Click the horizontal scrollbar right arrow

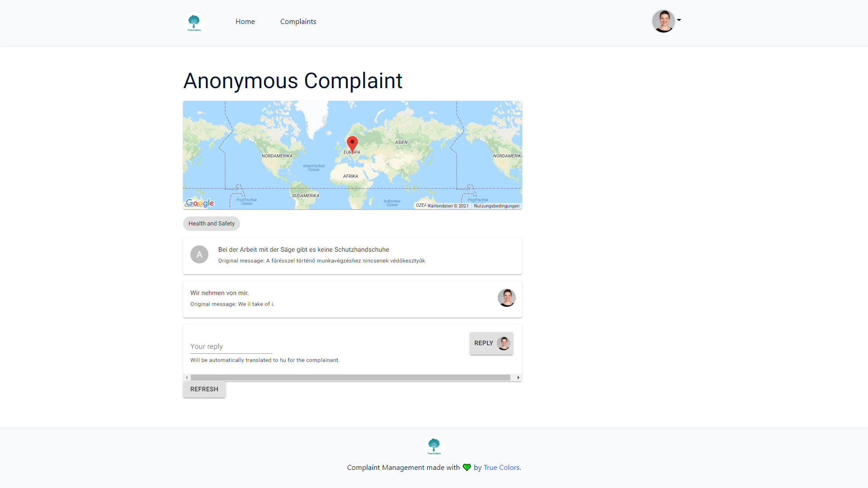tap(518, 377)
